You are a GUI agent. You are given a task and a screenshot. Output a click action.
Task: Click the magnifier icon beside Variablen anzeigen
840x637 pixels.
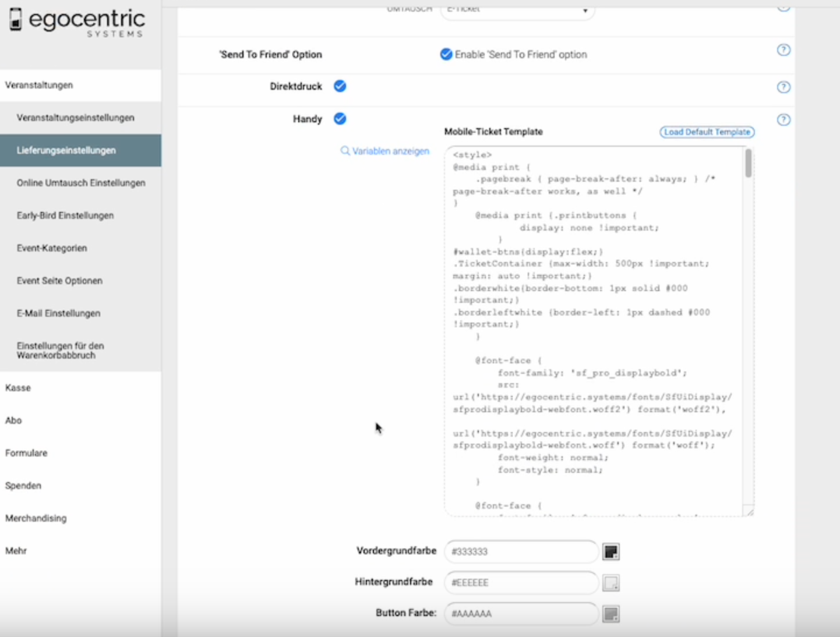pos(345,151)
